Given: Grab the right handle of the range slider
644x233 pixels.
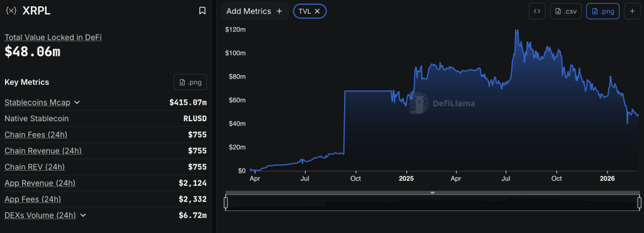Looking at the screenshot, I should click(x=639, y=203).
